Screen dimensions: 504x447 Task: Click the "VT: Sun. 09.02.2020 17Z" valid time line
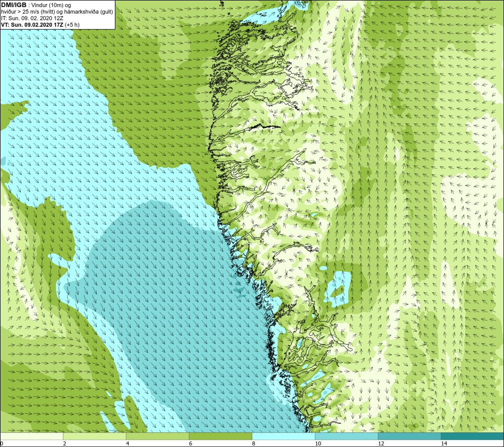32,25
